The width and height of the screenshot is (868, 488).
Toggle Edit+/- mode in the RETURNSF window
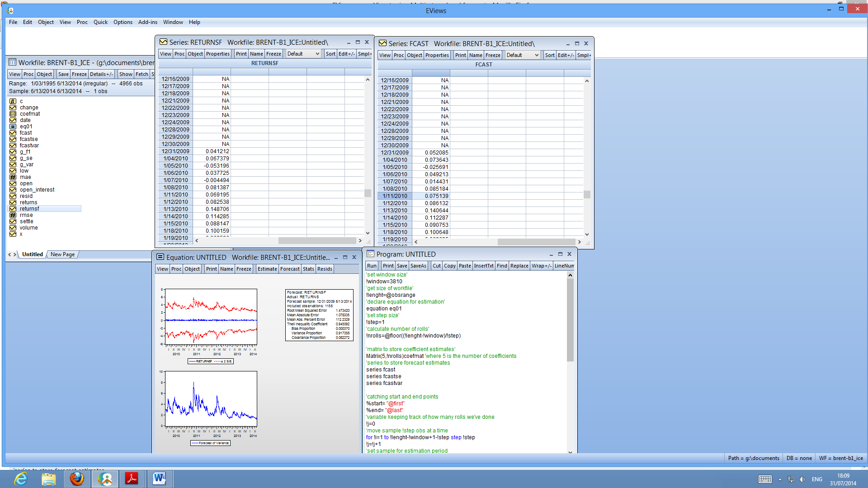(346, 53)
